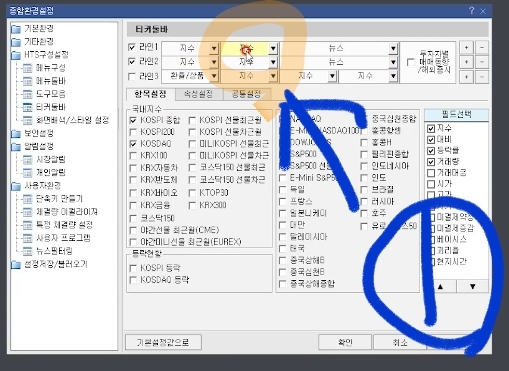The width and height of the screenshot is (509, 371).
Task: Select 뉴스필터링 in the settings tree
Action: (x=54, y=251)
